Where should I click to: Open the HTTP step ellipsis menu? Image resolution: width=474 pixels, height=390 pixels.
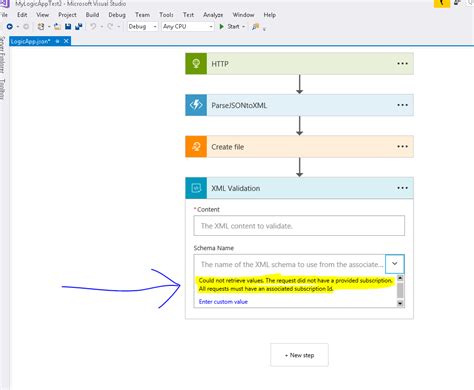(402, 63)
